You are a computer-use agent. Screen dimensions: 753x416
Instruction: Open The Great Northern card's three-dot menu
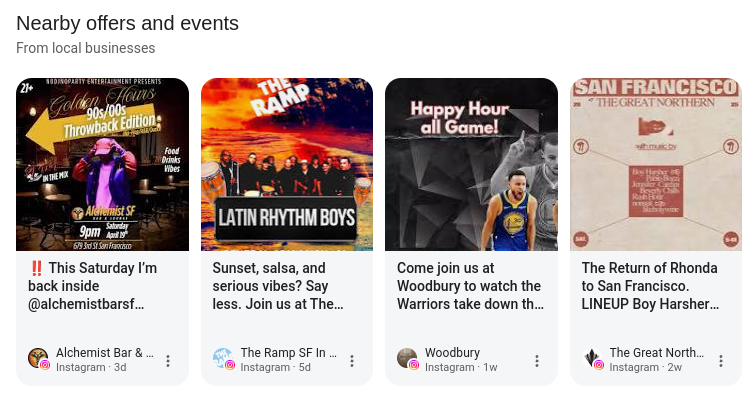coord(721,361)
